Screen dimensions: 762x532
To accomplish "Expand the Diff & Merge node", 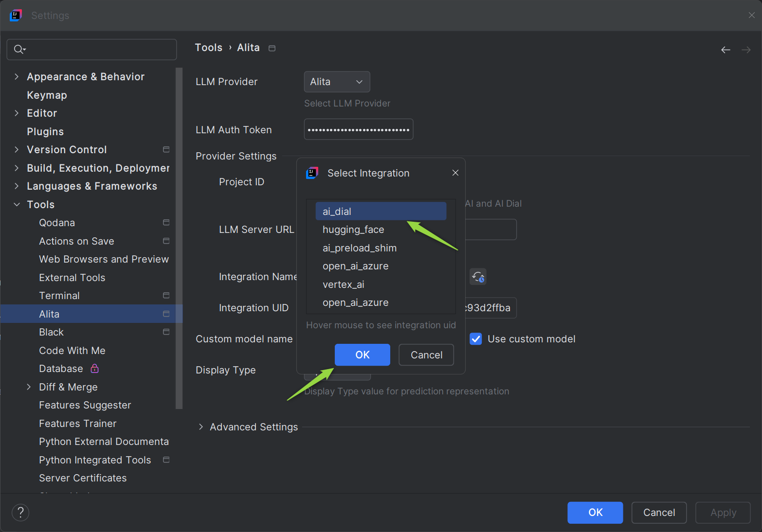I will click(29, 387).
